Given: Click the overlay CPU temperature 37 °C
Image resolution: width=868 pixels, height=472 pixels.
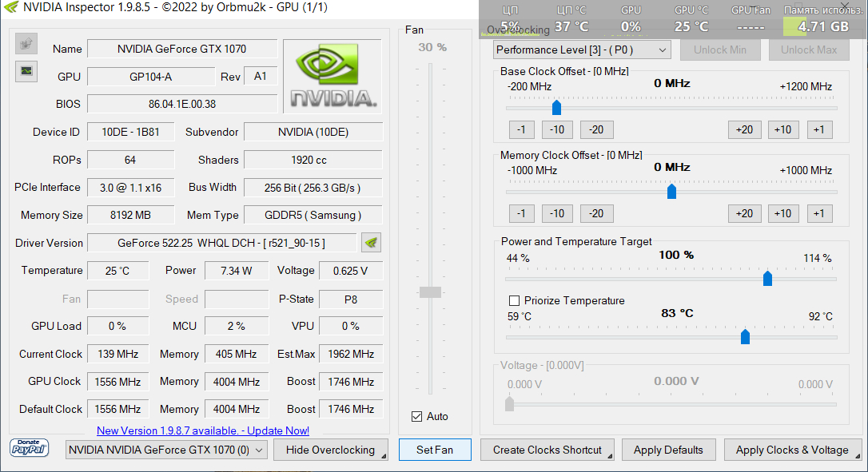Looking at the screenshot, I should 571,26.
